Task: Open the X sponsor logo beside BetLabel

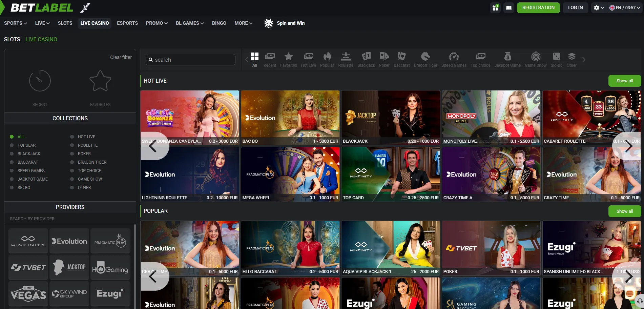Action: click(85, 7)
